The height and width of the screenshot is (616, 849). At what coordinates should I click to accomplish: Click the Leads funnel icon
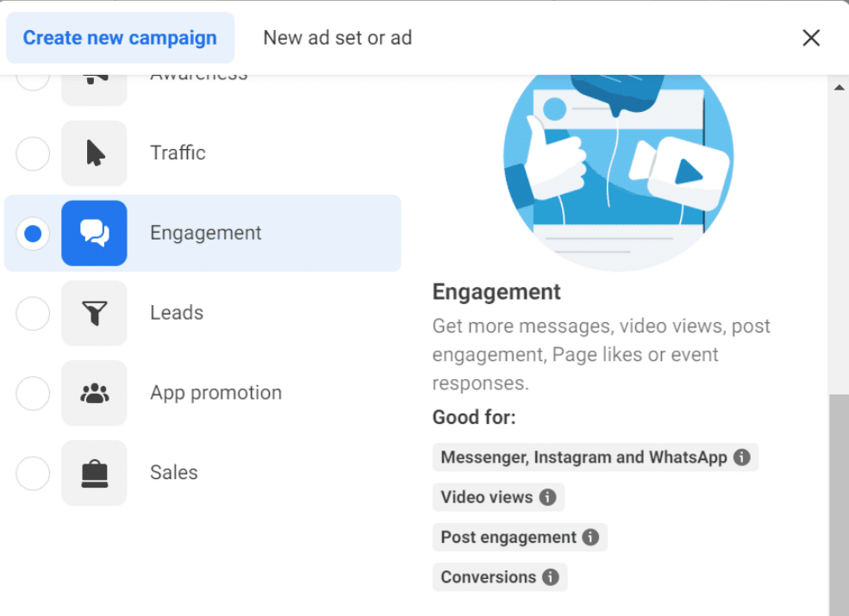click(x=95, y=313)
